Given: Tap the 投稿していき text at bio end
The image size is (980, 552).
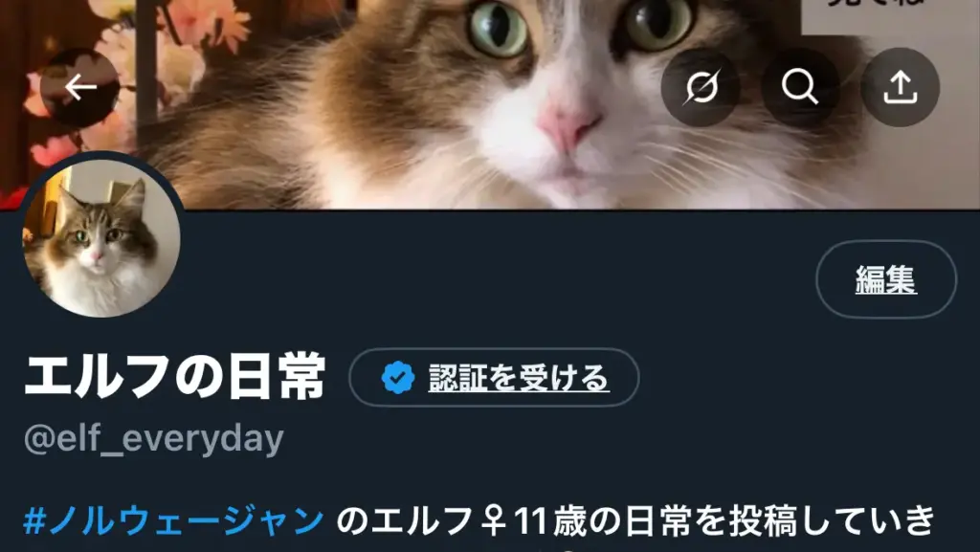Looking at the screenshot, I should (813, 520).
